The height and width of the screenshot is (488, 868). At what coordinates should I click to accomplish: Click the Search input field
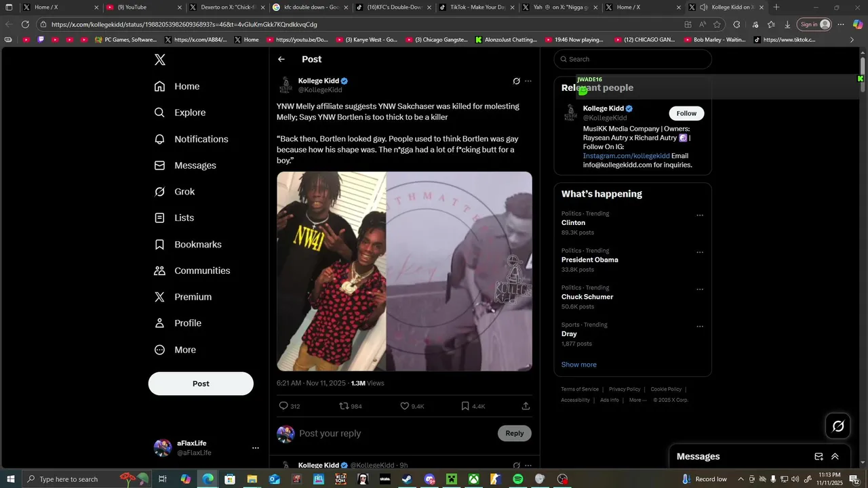point(633,59)
